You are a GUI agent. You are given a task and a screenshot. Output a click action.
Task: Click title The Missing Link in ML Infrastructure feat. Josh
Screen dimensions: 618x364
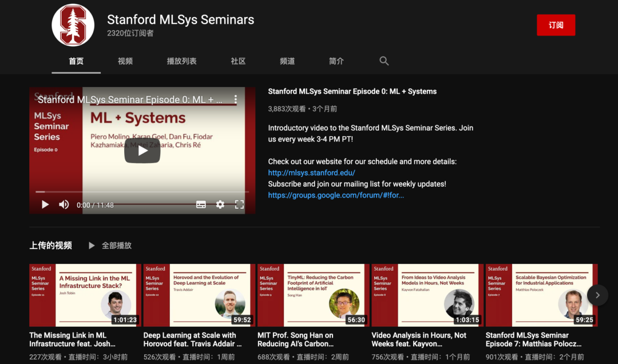(x=73, y=339)
